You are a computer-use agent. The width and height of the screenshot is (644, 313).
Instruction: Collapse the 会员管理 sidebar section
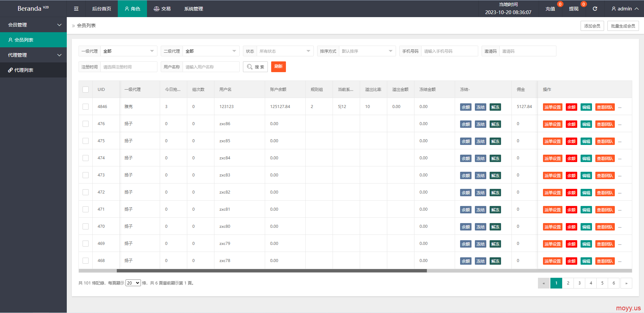tap(33, 25)
